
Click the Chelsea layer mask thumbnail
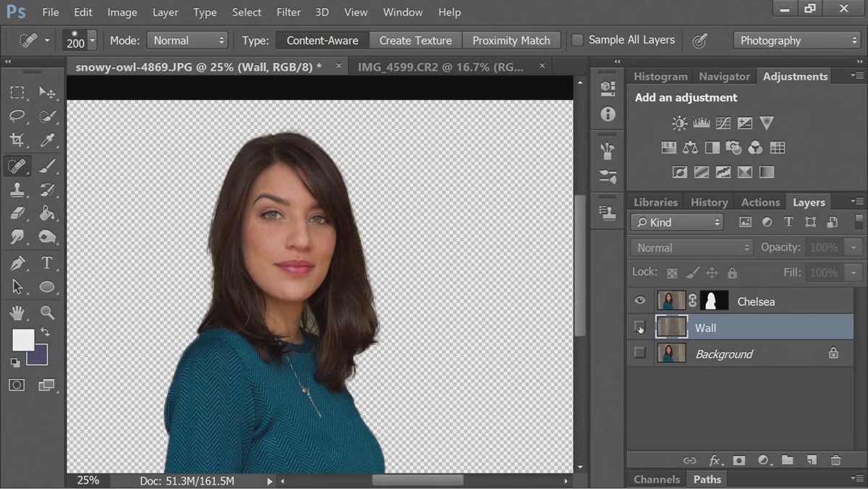[715, 301]
